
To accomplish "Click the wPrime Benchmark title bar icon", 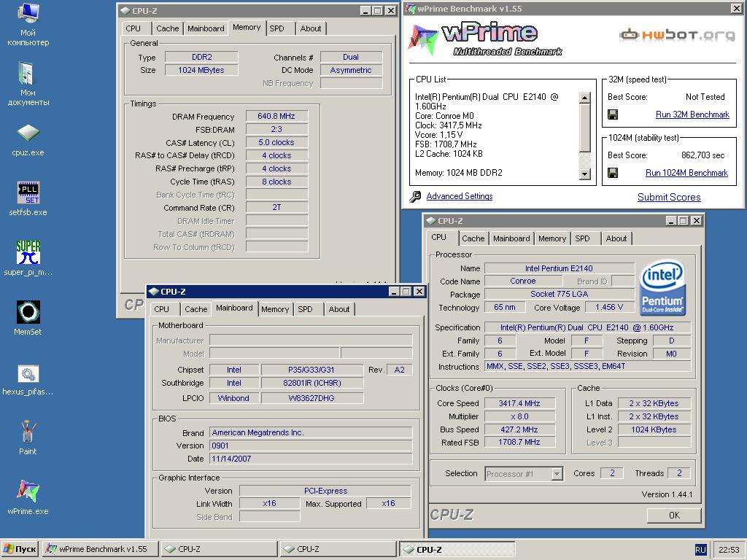I will click(x=410, y=9).
